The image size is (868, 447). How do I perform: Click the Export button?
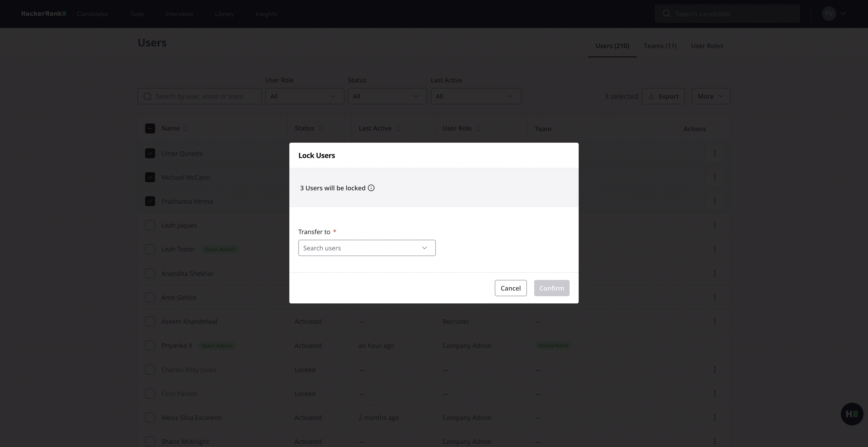663,96
